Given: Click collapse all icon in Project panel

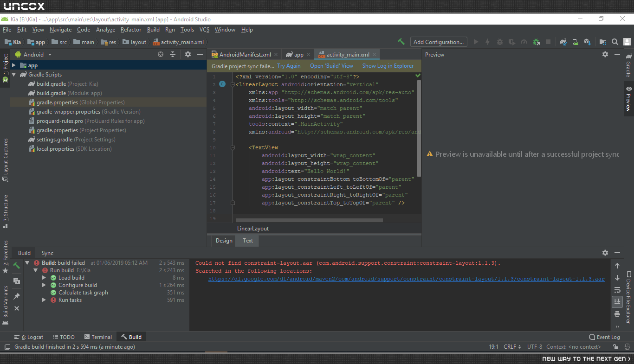Looking at the screenshot, I should click(173, 54).
